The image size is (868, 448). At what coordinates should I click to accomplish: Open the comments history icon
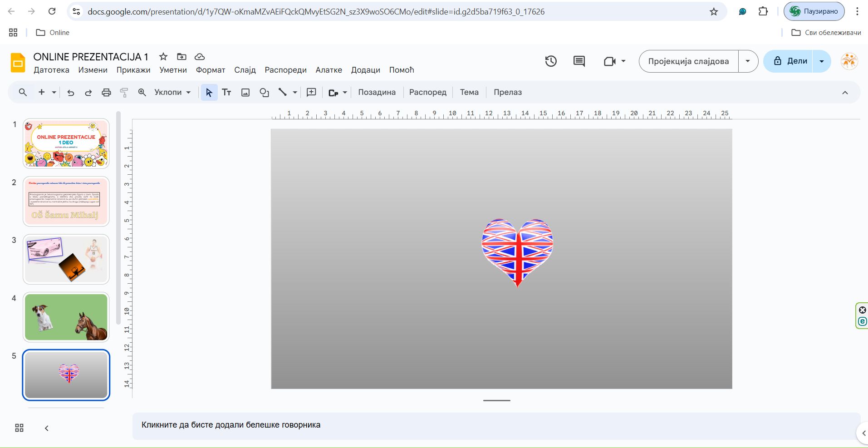pyautogui.click(x=579, y=61)
